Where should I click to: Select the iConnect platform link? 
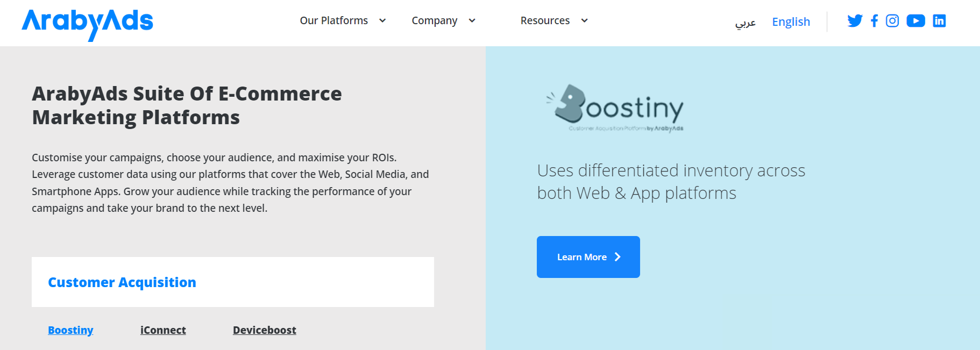(163, 330)
